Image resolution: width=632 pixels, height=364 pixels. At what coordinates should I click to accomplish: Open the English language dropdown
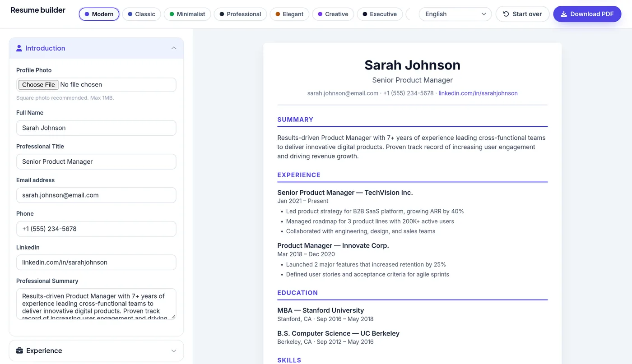click(455, 14)
